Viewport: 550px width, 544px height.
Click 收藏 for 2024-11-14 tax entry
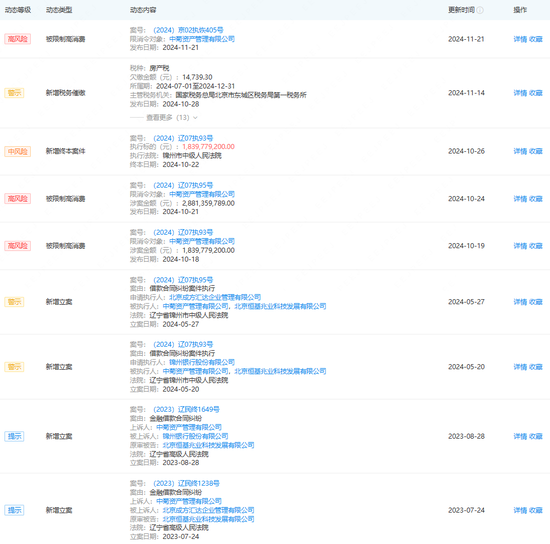536,93
